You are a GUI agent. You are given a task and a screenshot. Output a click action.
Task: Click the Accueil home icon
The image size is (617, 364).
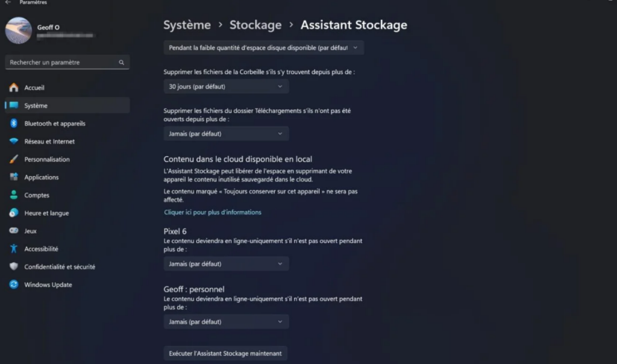[x=14, y=87]
